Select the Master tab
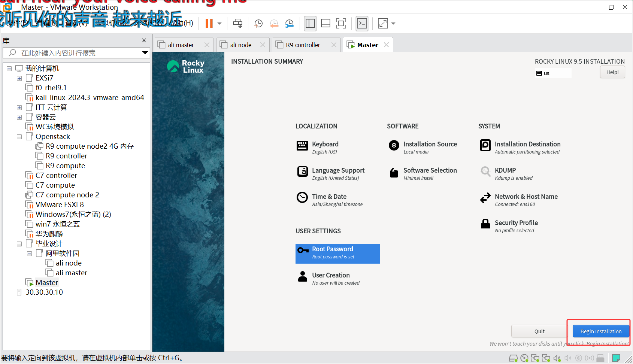This screenshot has height=364, width=633. pos(368,45)
